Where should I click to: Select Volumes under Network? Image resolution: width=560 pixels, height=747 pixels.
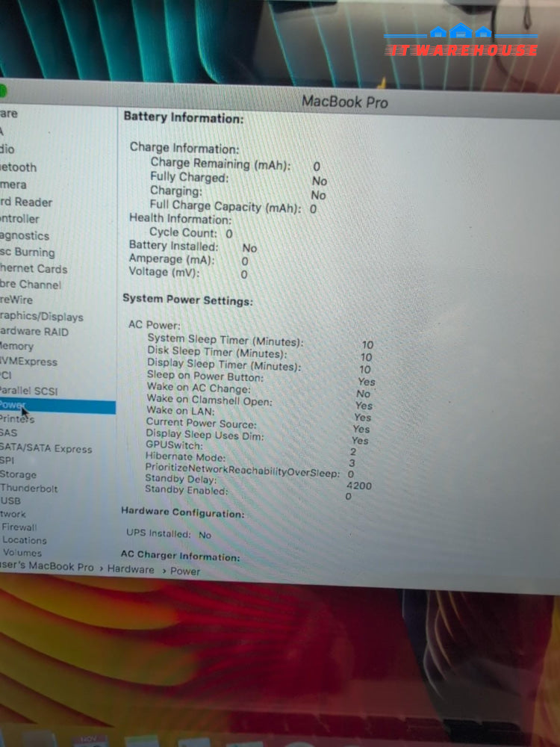(x=22, y=553)
